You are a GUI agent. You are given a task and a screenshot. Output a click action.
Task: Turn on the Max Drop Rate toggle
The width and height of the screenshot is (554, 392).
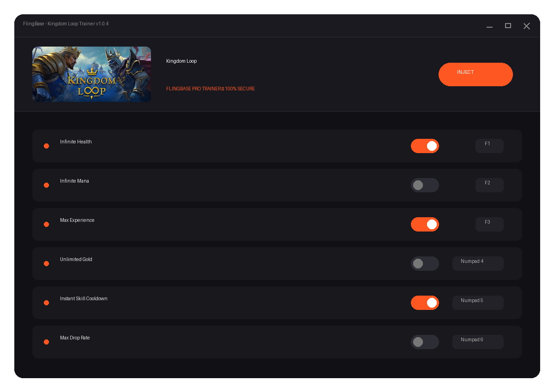(425, 342)
